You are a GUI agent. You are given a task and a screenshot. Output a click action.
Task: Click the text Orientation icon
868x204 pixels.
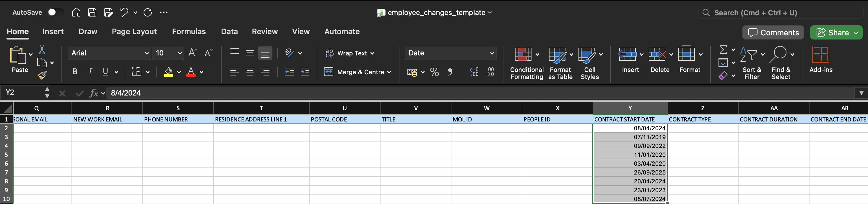290,53
